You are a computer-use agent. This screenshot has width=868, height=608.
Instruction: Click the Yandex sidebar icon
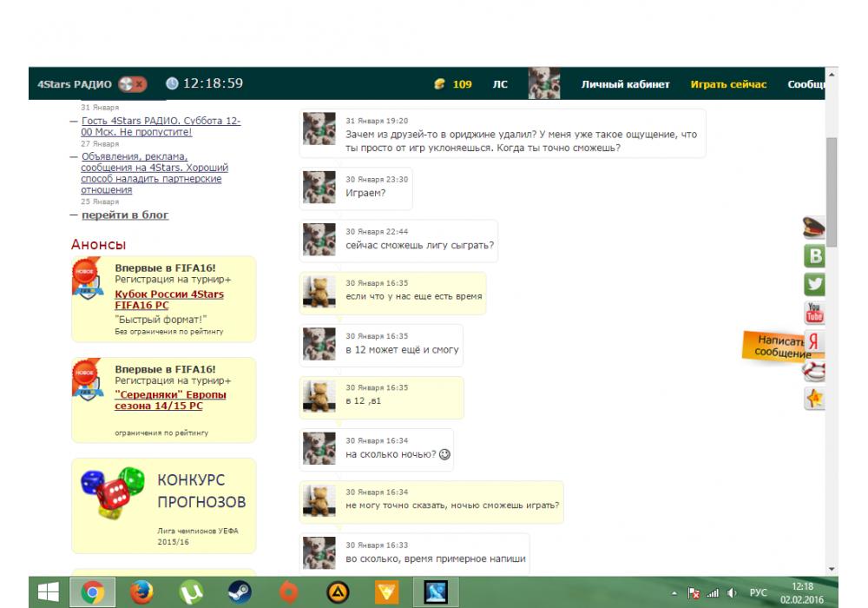point(815,342)
